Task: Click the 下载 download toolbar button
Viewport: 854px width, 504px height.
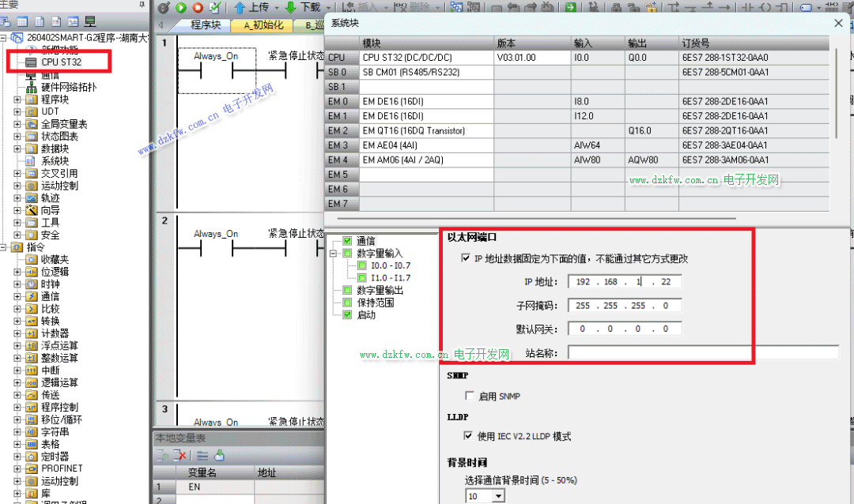Action: point(304,8)
